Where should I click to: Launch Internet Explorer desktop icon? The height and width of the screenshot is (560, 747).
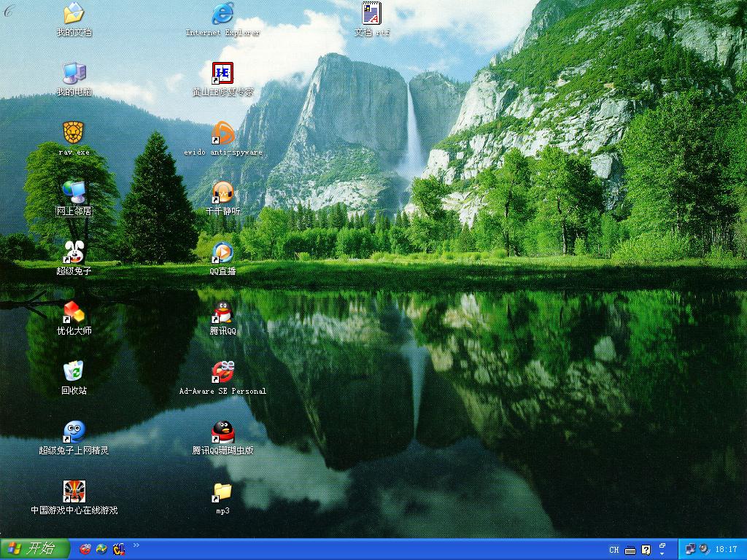(222, 13)
